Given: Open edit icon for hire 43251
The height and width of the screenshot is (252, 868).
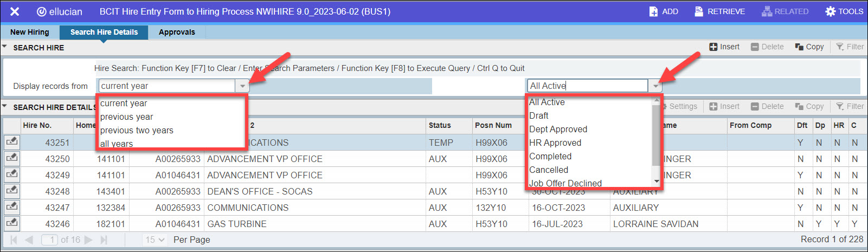Looking at the screenshot, I should point(11,142).
